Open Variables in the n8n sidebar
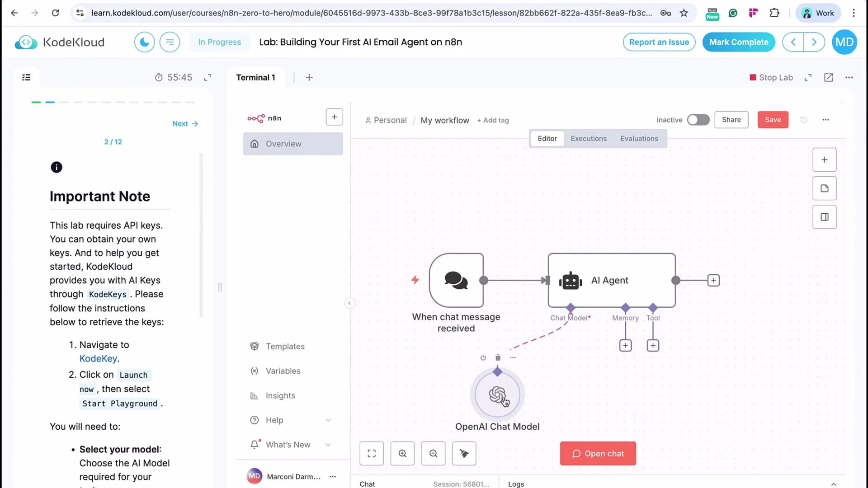The width and height of the screenshot is (868, 488). (293, 371)
